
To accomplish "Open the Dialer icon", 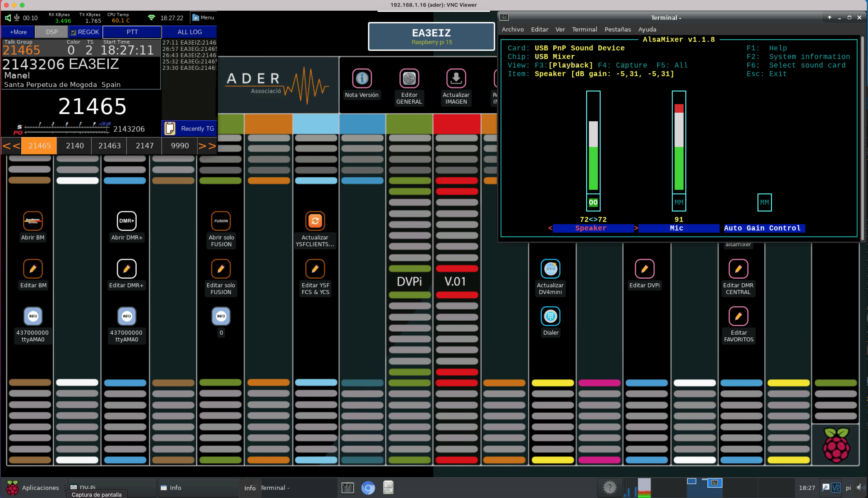I will coord(550,316).
